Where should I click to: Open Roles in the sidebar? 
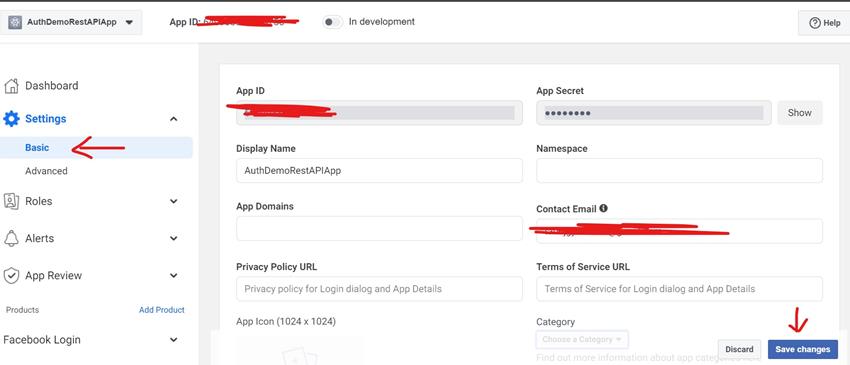pos(38,201)
